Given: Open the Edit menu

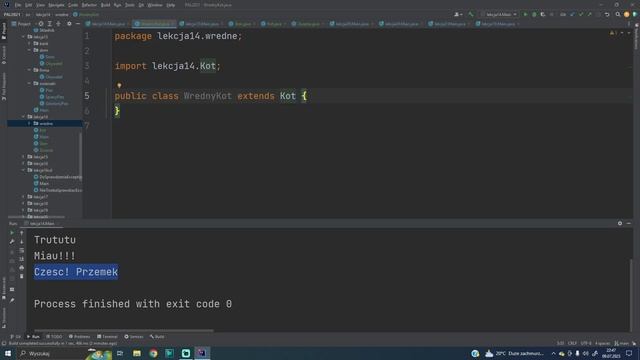Looking at the screenshot, I should coord(28,5).
